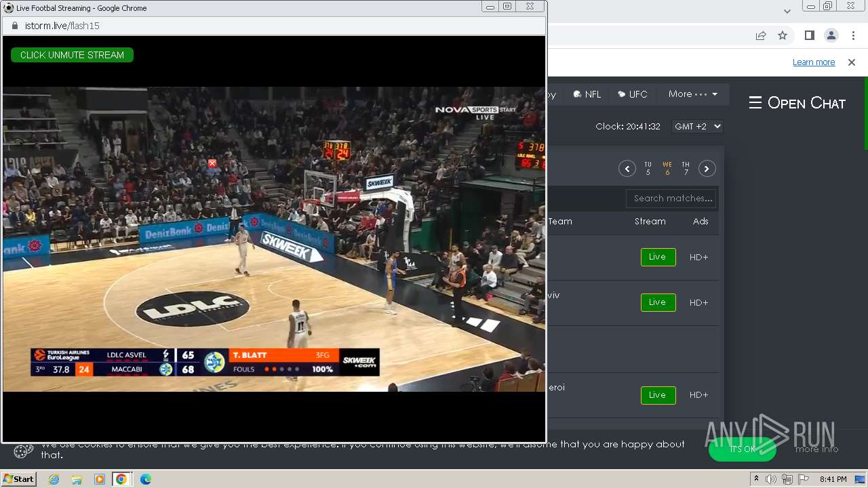868x488 pixels.
Task: Follow the Learn more link
Action: click(x=814, y=62)
